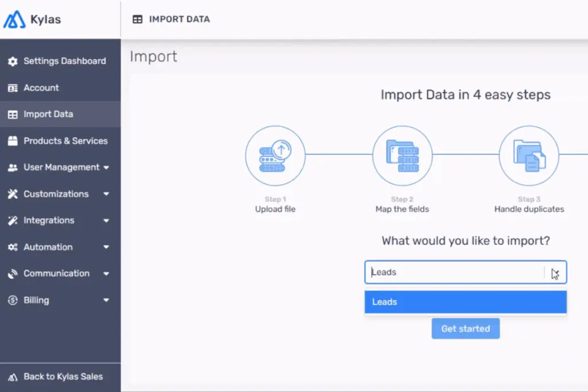Click the User Management people icon
This screenshot has height=392, width=588.
pyautogui.click(x=13, y=168)
